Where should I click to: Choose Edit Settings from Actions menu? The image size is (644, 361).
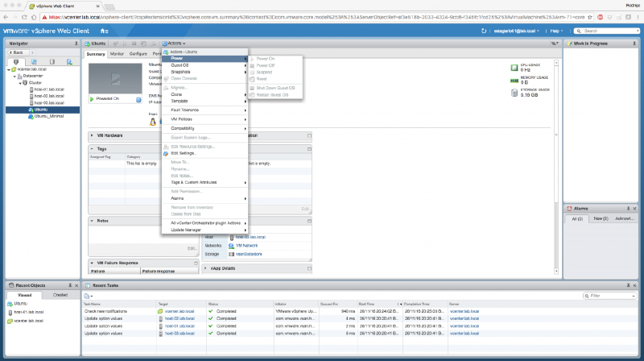pos(205,153)
